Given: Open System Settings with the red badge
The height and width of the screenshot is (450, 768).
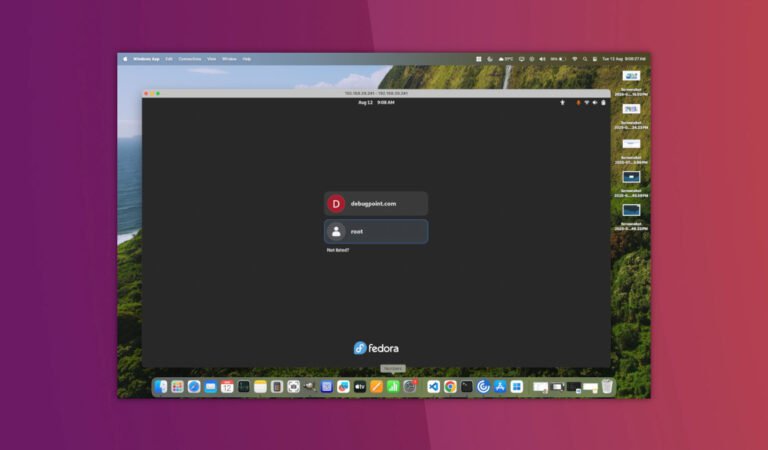Looking at the screenshot, I should pos(410,386).
